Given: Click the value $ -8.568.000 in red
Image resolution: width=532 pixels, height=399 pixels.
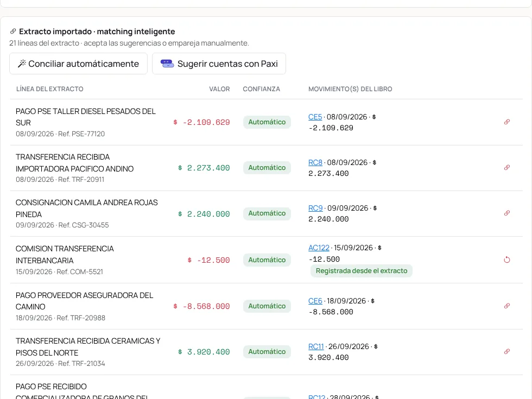Looking at the screenshot, I should click(201, 306).
